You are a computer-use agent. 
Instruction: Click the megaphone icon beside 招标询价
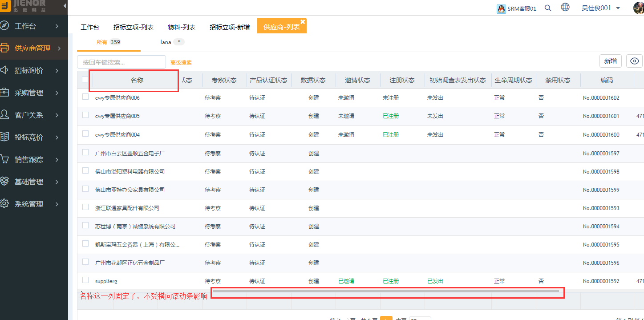[4, 70]
